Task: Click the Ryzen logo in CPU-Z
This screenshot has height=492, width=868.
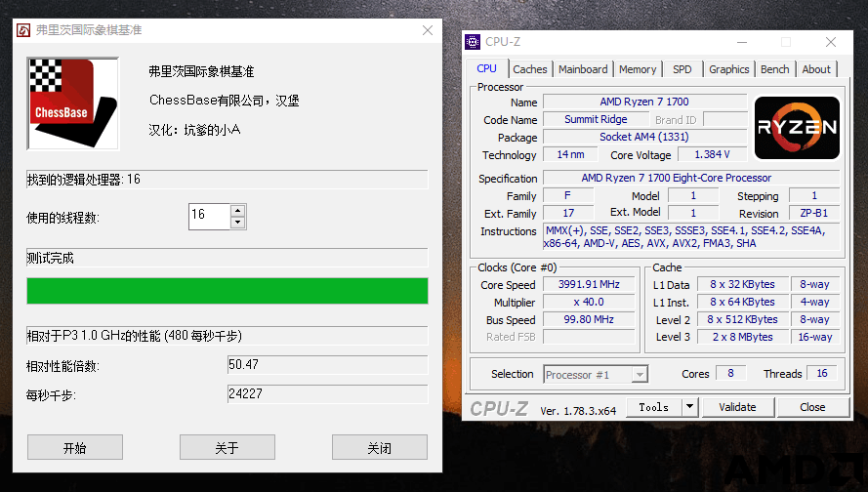Action: pos(797,128)
